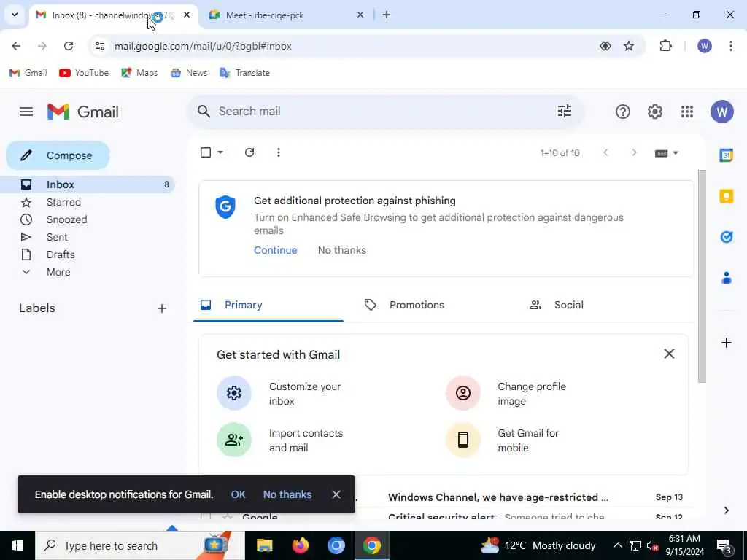Open the YouTube bookmark
This screenshot has height=560, width=747.
click(x=84, y=73)
